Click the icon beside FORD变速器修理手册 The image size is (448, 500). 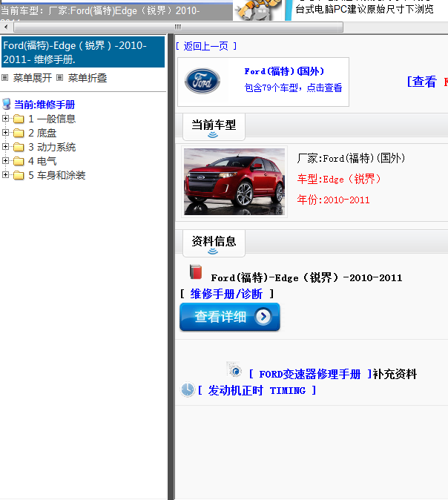[234, 370]
